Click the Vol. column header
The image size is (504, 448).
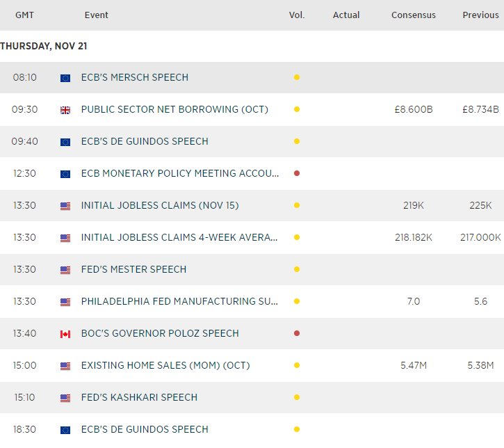click(x=297, y=15)
